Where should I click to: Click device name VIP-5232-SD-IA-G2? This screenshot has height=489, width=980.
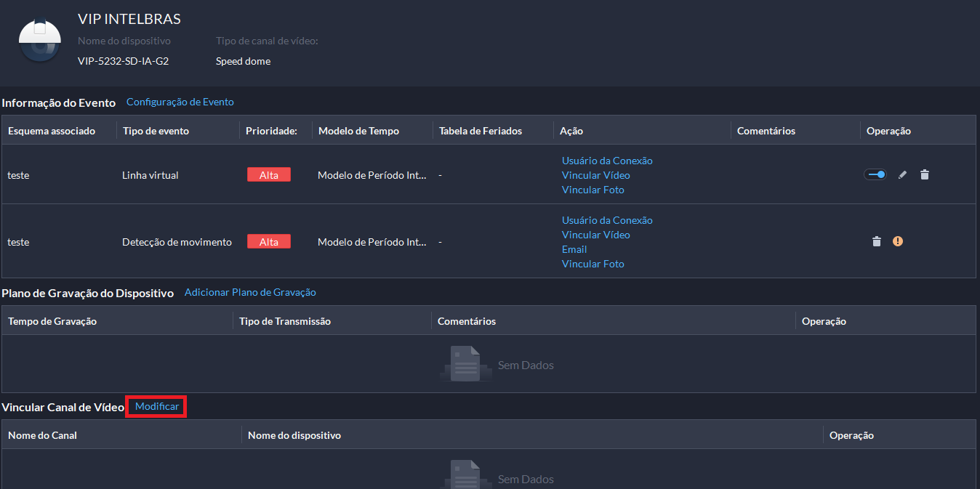click(x=123, y=61)
